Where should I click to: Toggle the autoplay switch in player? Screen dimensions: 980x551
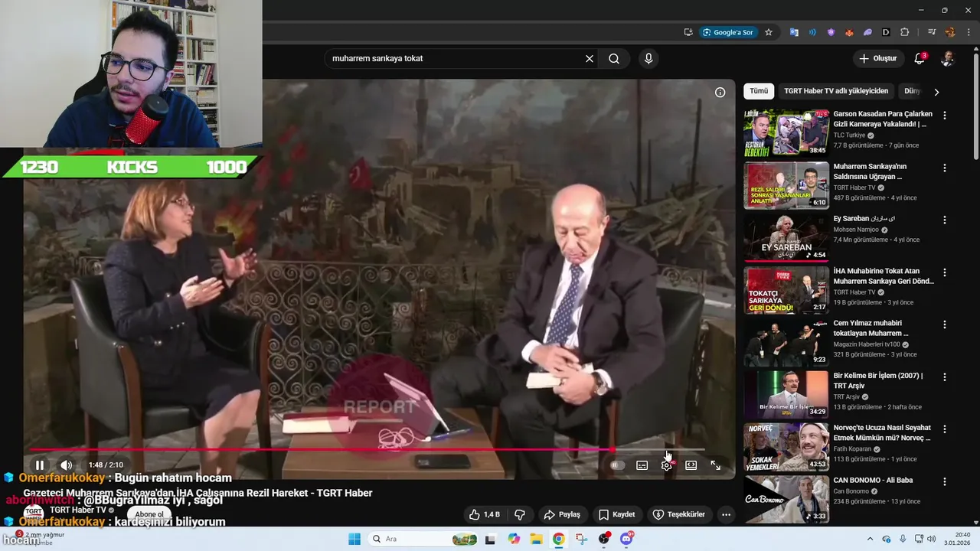tap(617, 465)
